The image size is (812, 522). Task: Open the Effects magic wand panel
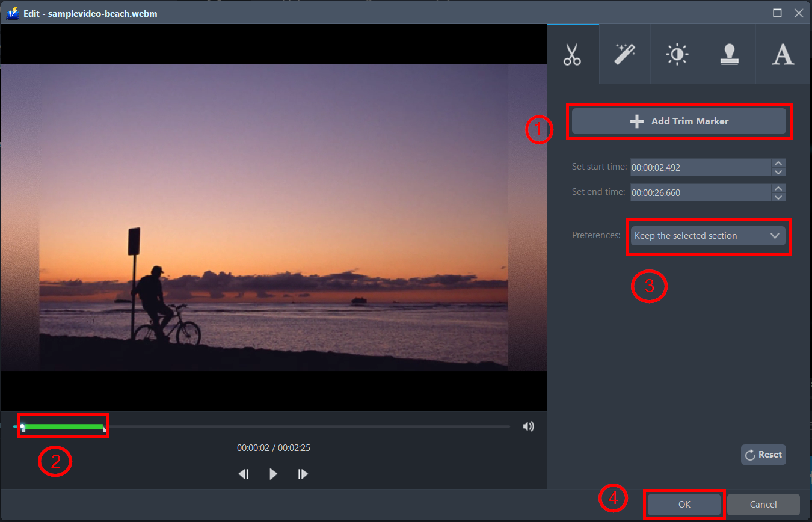pos(624,54)
